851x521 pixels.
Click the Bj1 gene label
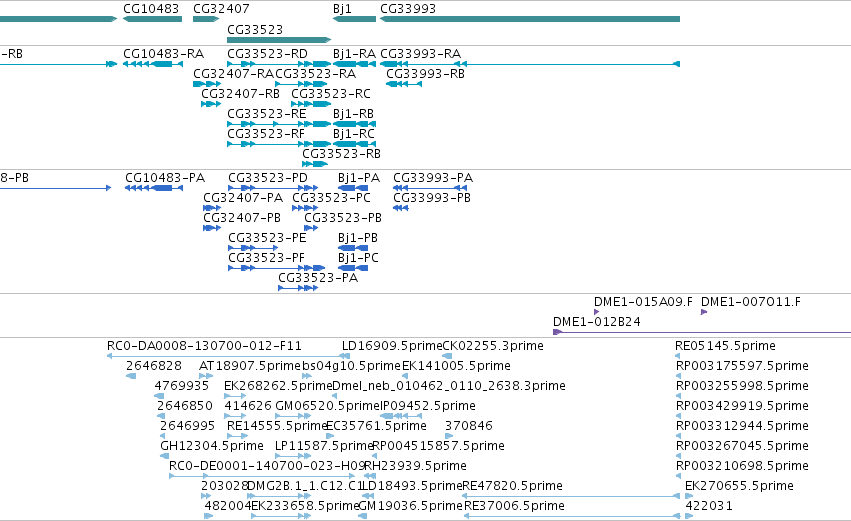342,9
